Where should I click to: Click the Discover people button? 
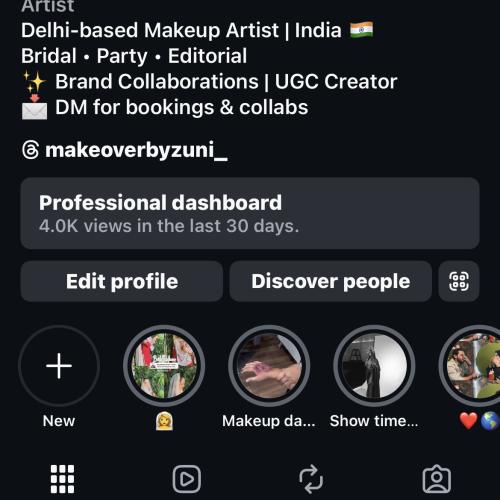click(x=331, y=281)
